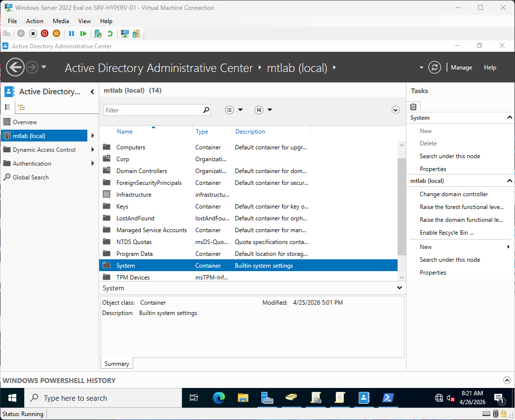Click the VM Start power icon

coord(21,34)
